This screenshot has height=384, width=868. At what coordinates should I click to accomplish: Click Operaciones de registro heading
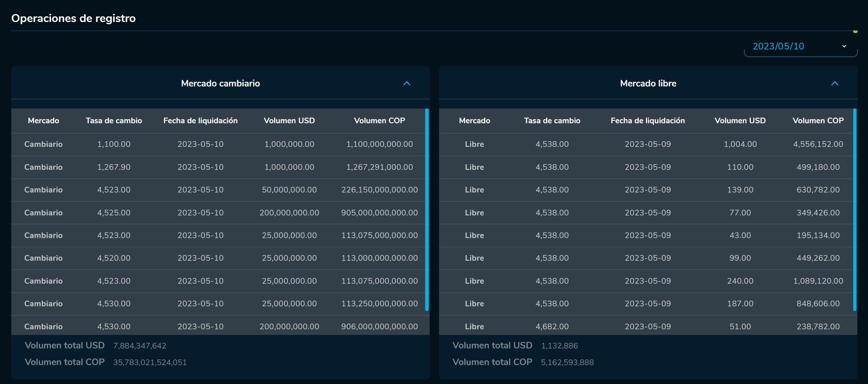(73, 19)
